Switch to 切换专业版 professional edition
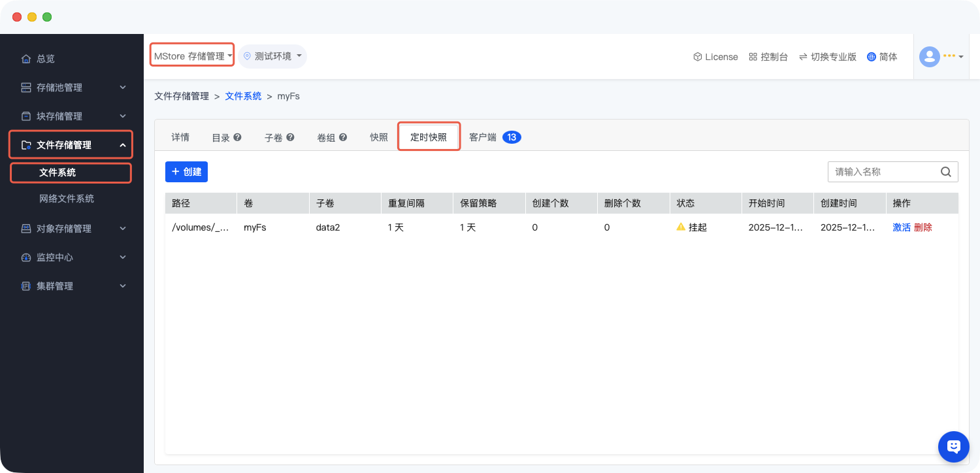The height and width of the screenshot is (473, 980). coord(827,57)
